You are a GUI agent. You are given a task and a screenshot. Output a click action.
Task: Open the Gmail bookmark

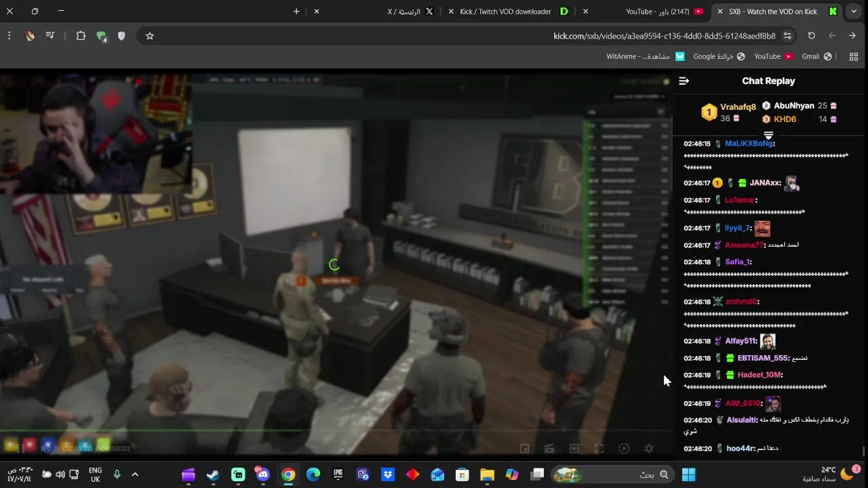click(816, 57)
